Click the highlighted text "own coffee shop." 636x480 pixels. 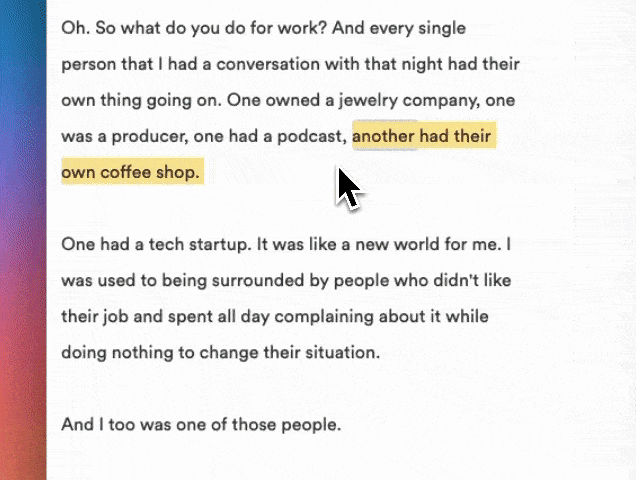point(131,172)
